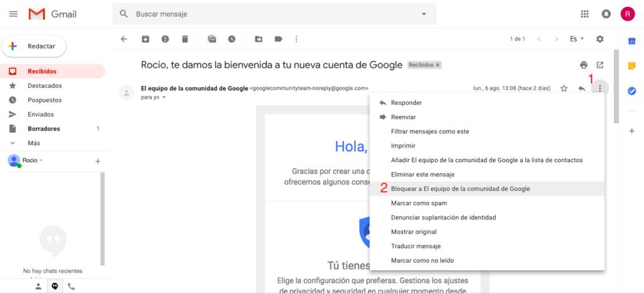The width and height of the screenshot is (644, 294).
Task: Click the search magnifier icon
Action: (x=124, y=14)
